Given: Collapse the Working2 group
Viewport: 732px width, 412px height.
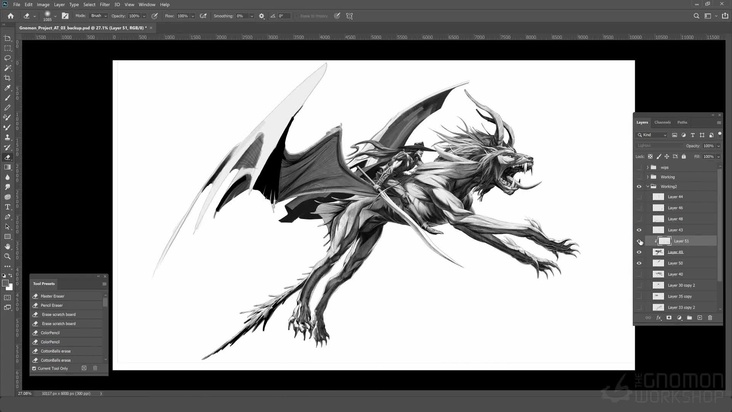Looking at the screenshot, I should coord(648,187).
